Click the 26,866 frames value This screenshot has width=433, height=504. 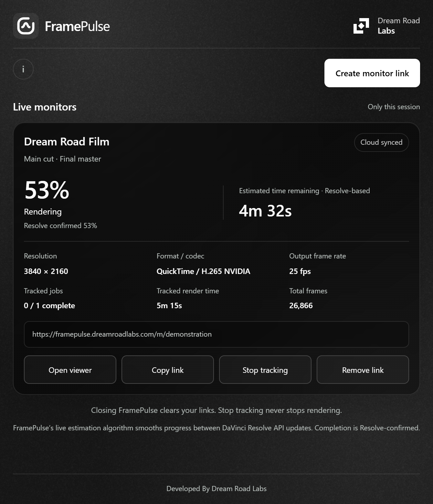pos(301,306)
